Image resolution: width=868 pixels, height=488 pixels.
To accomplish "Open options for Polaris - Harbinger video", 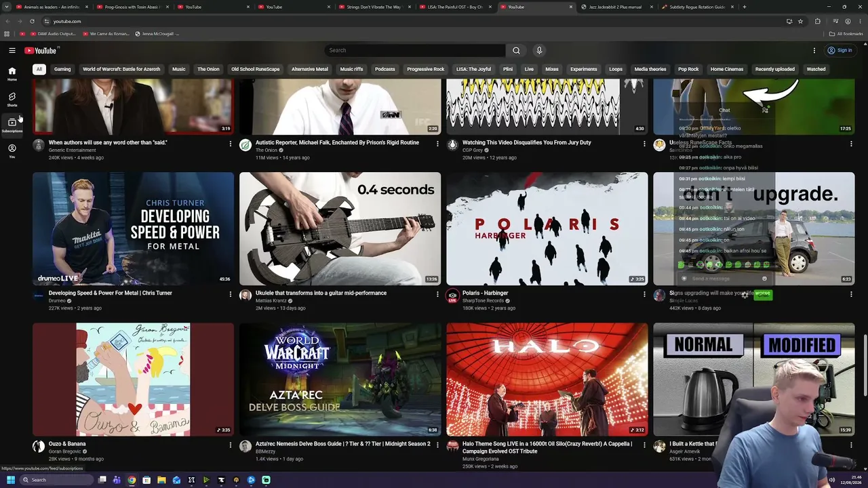I will point(644,294).
